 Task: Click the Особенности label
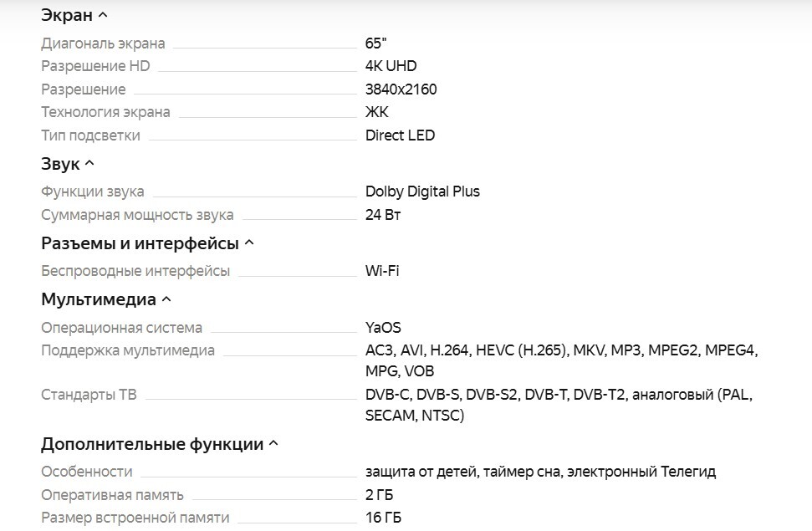[87, 472]
